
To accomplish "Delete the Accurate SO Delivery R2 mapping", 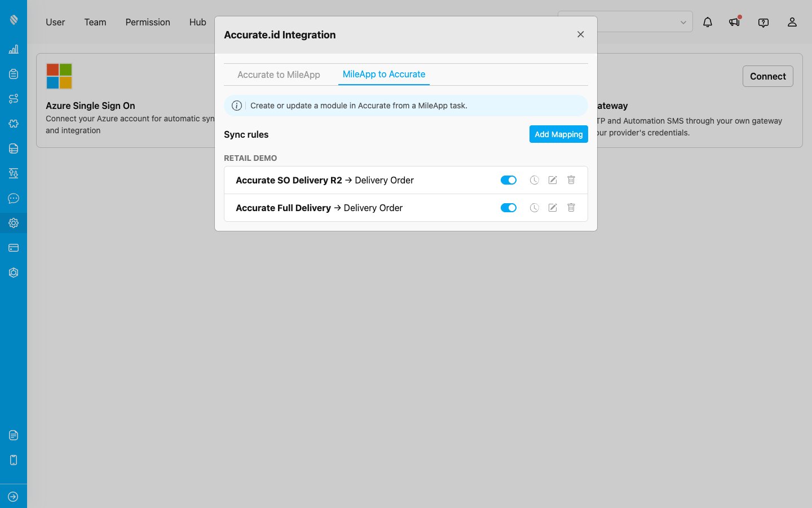I will [571, 180].
